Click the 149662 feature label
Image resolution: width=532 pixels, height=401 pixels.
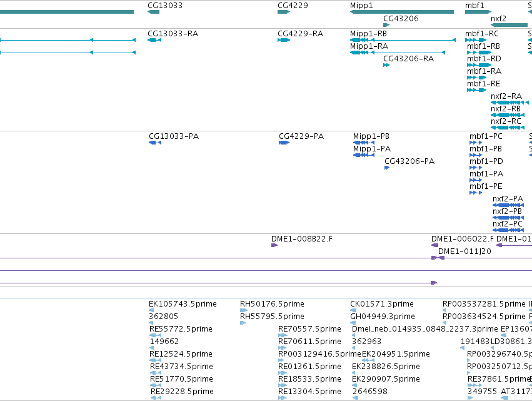pos(164,341)
